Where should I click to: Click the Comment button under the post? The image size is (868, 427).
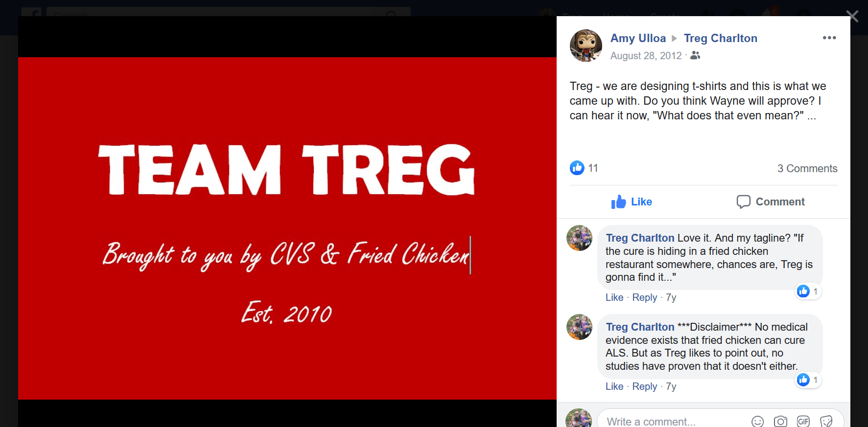coord(771,202)
